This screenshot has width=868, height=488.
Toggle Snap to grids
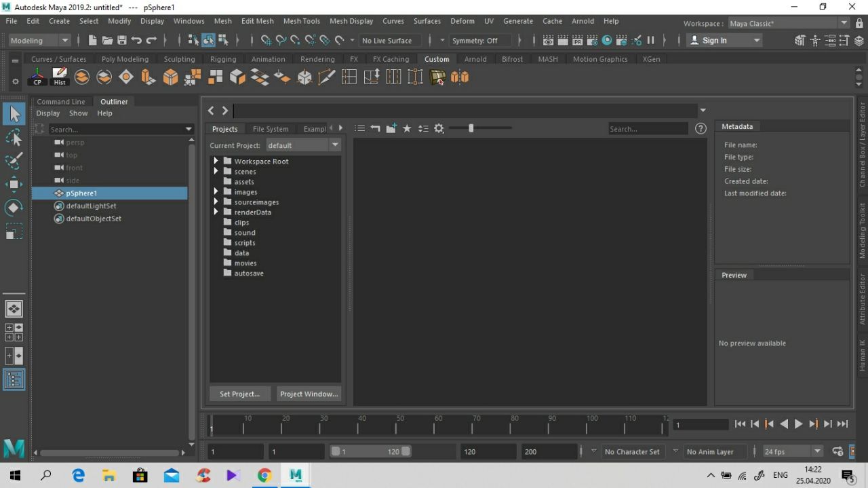click(x=267, y=40)
